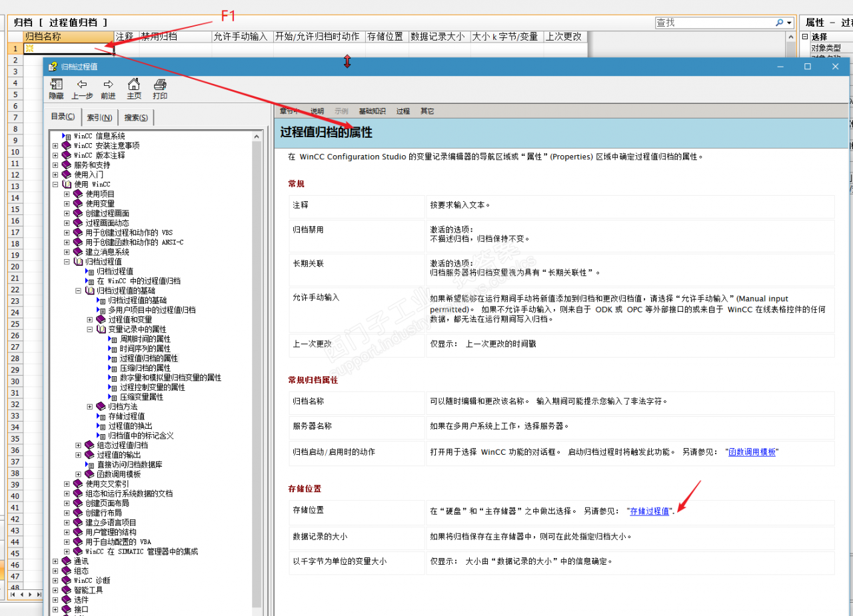Select 周期时间的属性 topic in tree
This screenshot has height=616, width=853.
145,339
